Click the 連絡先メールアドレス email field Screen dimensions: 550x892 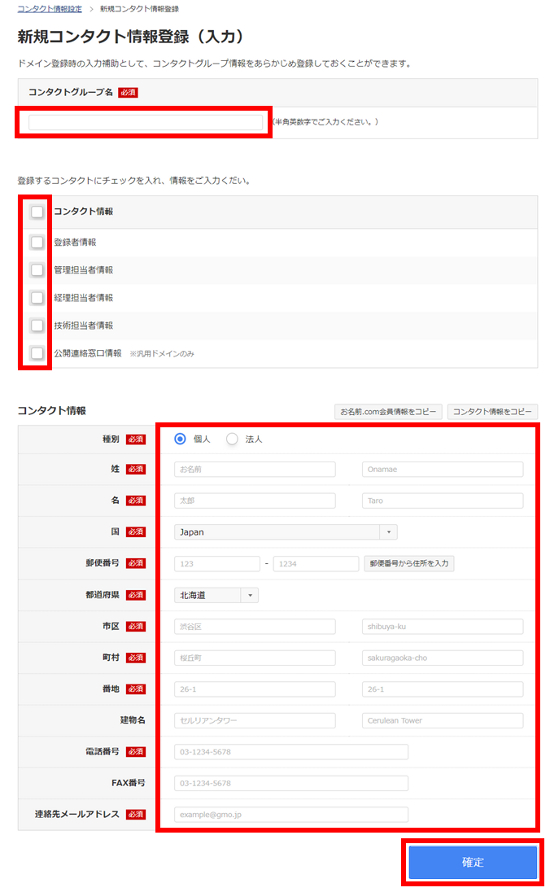[291, 815]
